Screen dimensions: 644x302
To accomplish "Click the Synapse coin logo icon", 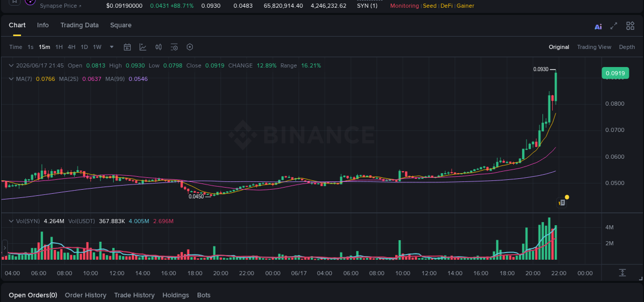I will coord(30,2).
